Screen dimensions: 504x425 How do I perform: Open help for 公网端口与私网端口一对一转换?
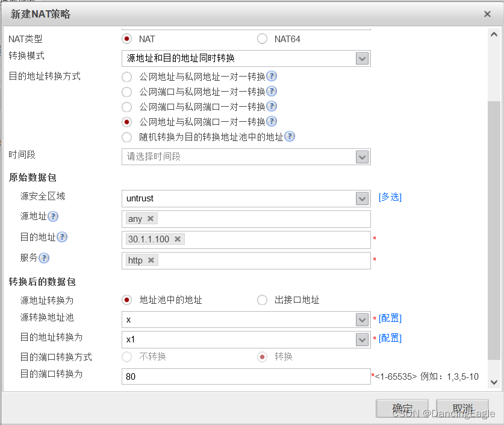272,107
